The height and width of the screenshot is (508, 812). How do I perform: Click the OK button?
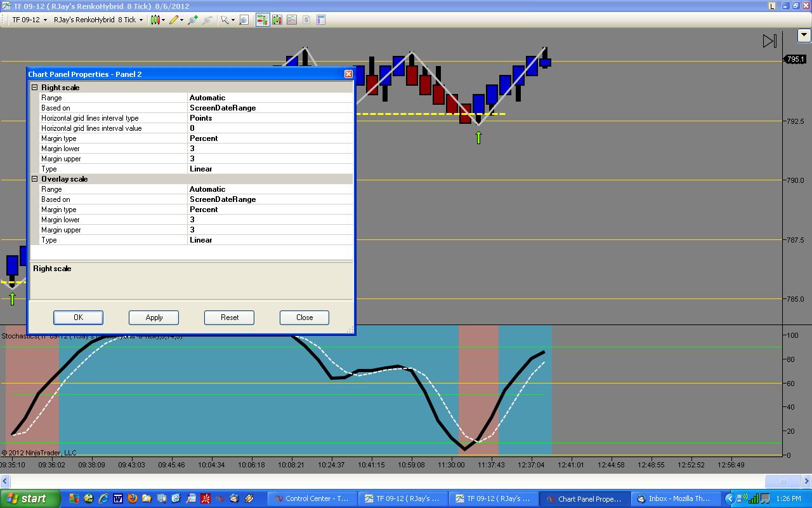coord(78,317)
